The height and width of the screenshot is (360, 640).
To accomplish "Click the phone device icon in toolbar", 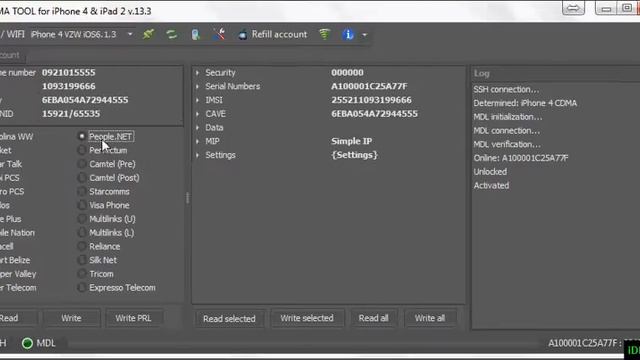I will [x=196, y=35].
